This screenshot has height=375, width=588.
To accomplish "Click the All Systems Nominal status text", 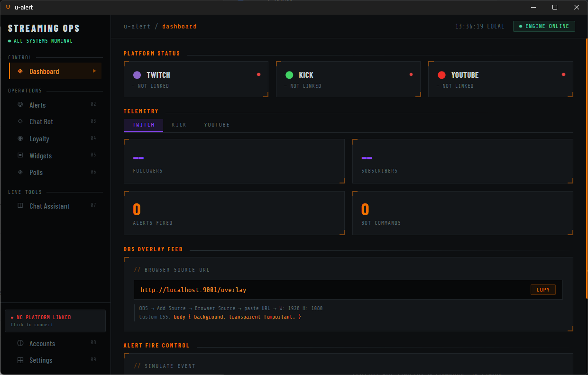I will (43, 41).
